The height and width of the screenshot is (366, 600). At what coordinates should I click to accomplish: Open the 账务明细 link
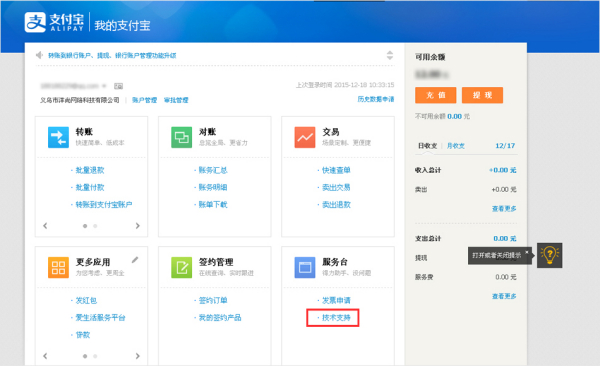[x=213, y=187]
